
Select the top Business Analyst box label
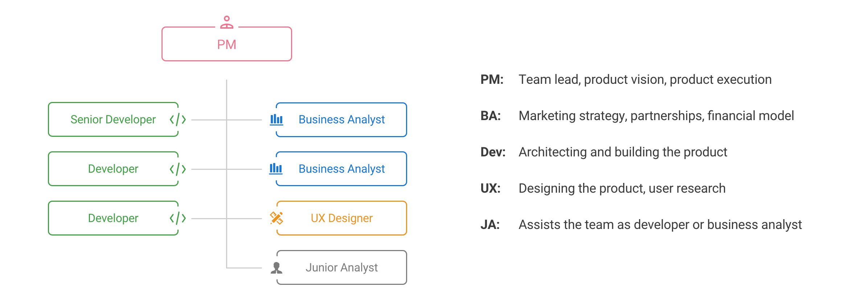pyautogui.click(x=341, y=119)
